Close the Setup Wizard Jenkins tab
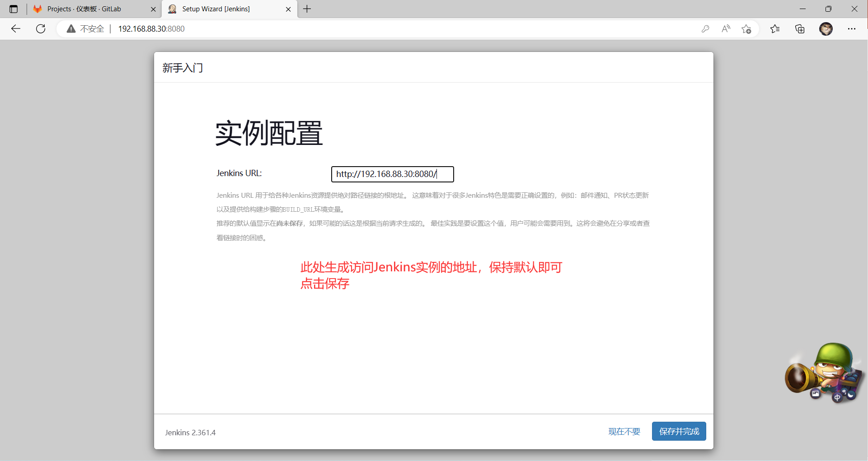The width and height of the screenshot is (868, 461). click(x=288, y=9)
